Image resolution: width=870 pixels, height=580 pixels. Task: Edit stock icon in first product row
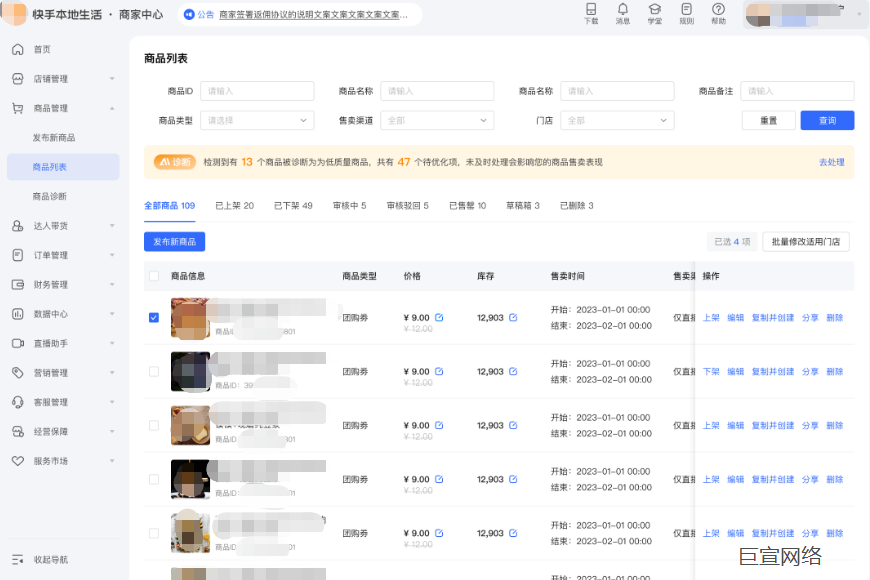[x=513, y=317]
